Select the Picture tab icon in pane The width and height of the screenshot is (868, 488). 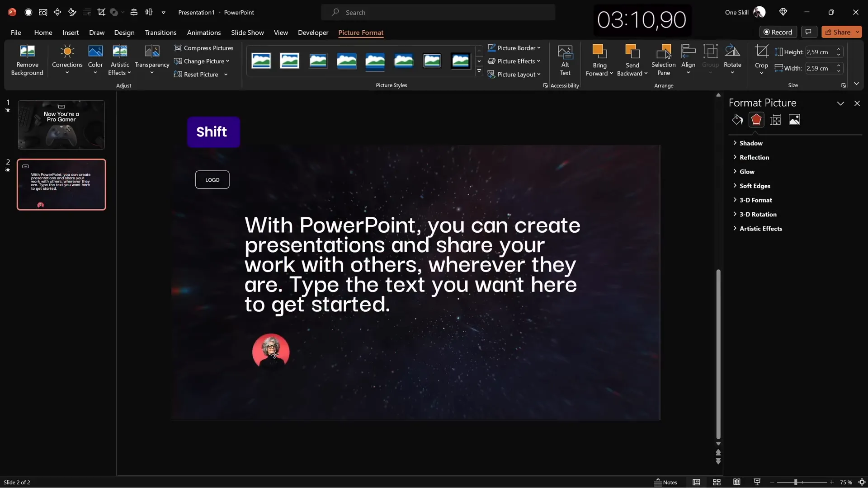(794, 120)
